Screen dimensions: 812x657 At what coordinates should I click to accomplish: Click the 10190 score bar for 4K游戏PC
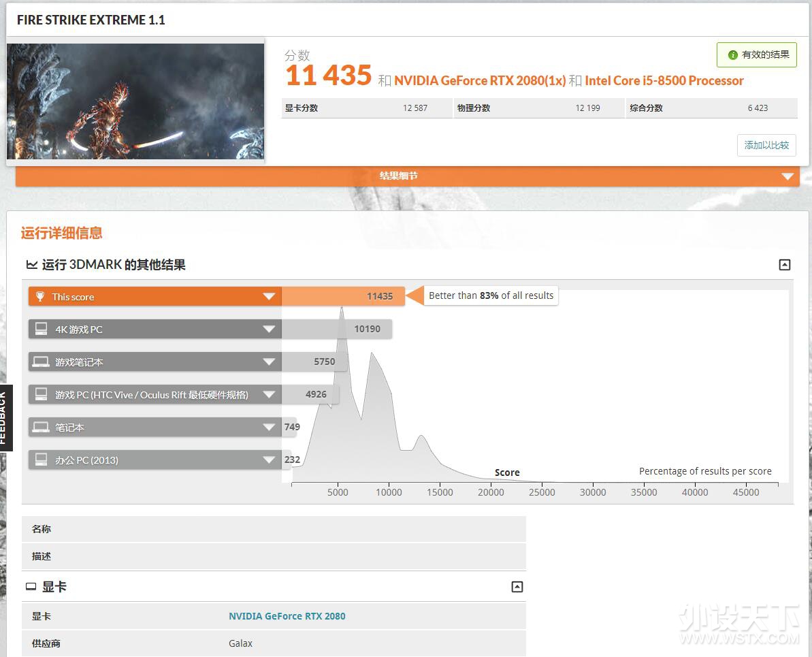pyautogui.click(x=337, y=329)
